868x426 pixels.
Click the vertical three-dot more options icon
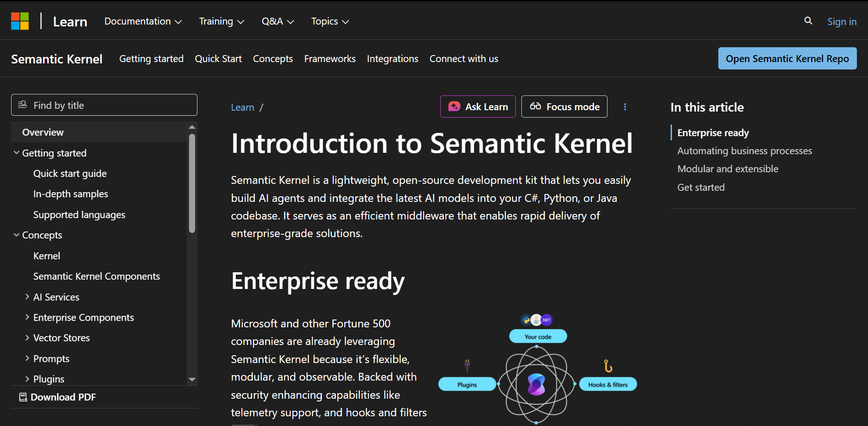pyautogui.click(x=625, y=107)
